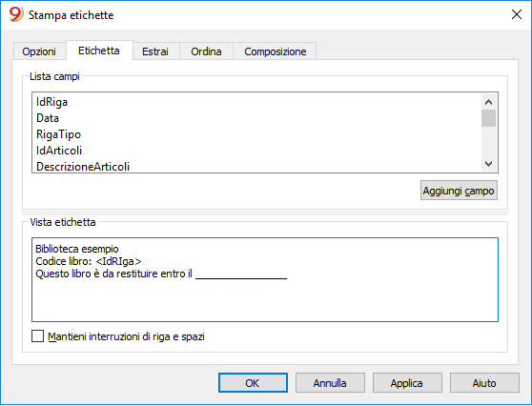Image resolution: width=532 pixels, height=406 pixels.
Task: Enable Mantieni interruzioni di riga e spazi
Action: (x=38, y=336)
